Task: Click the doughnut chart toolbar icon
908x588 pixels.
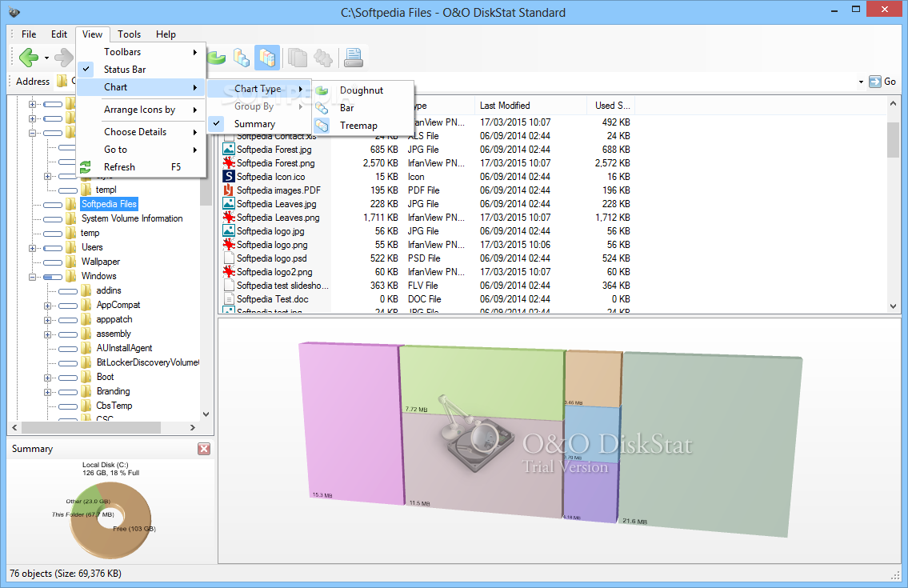Action: (x=217, y=58)
